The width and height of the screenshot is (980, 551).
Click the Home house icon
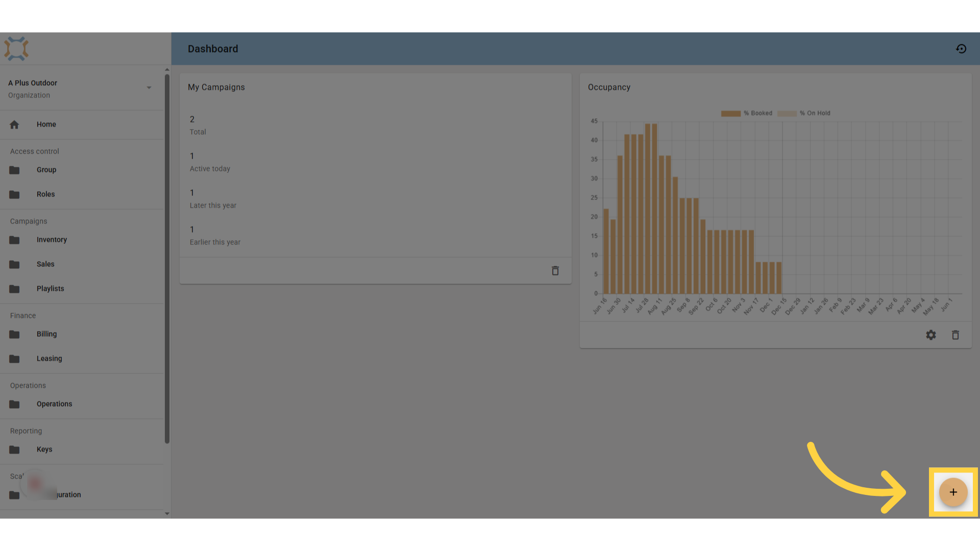pos(14,124)
